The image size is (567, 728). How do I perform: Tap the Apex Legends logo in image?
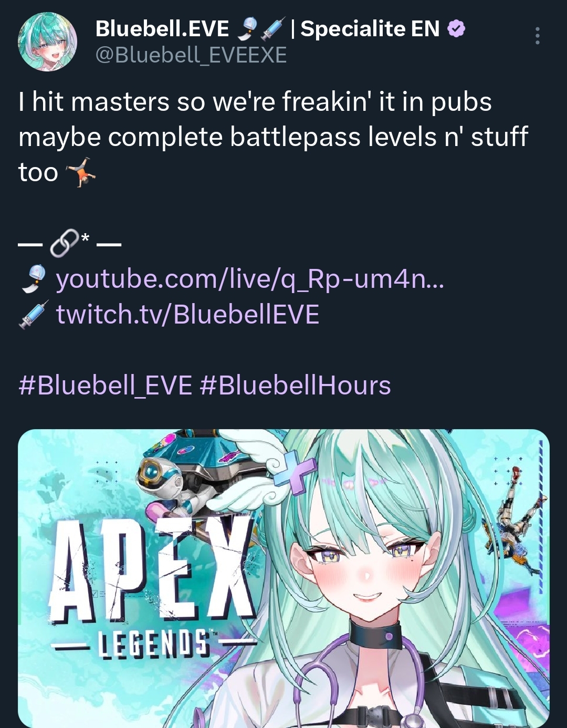click(x=153, y=587)
